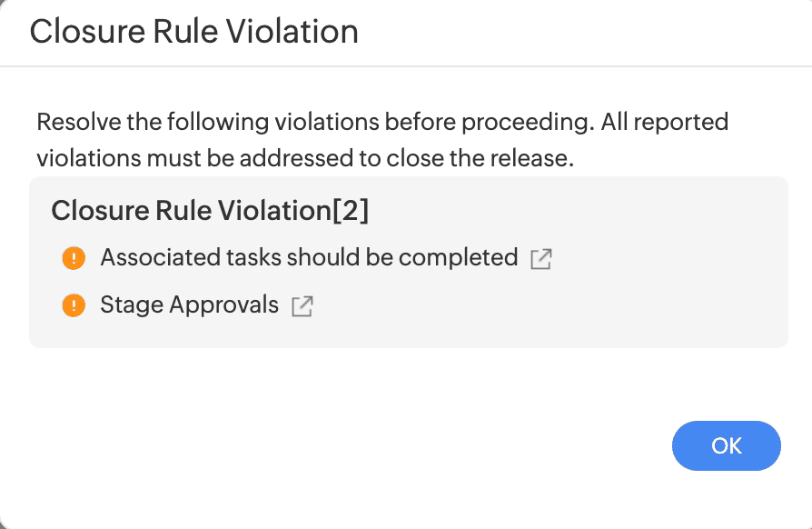812x529 pixels.
Task: Click the "[2]" violation count in heading
Action: (x=351, y=211)
